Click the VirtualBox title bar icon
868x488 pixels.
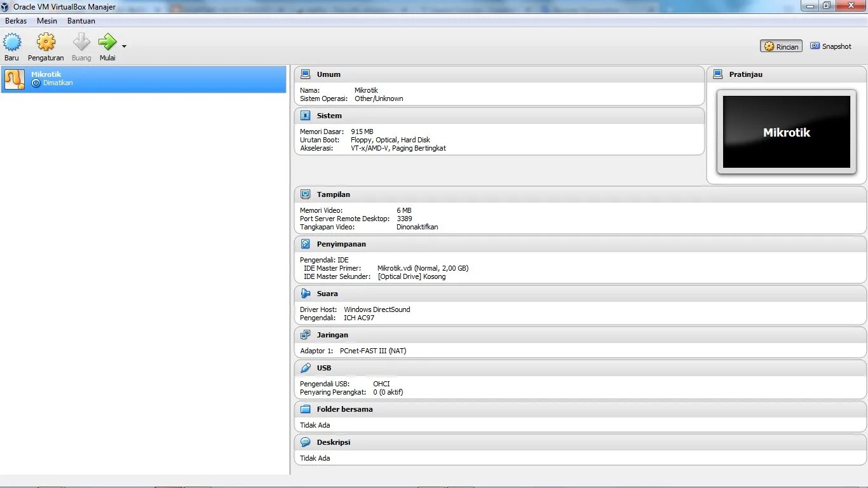[5, 6]
